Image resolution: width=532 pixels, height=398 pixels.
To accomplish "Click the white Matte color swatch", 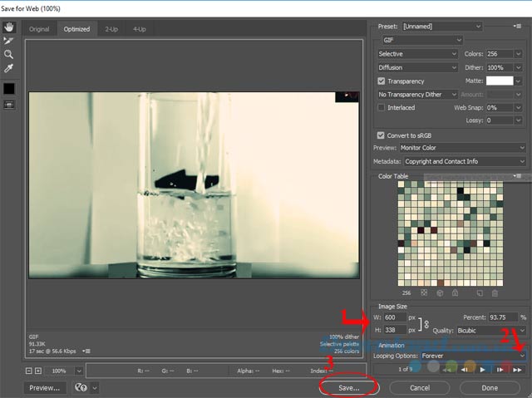I will pos(500,81).
